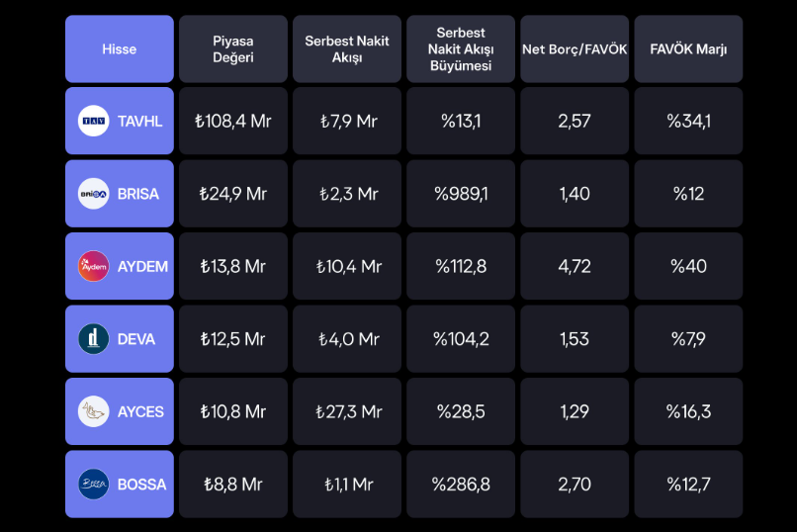Click Serbest Nakit Akışı column header
Viewport: 797px width, 532px height.
pyautogui.click(x=347, y=48)
